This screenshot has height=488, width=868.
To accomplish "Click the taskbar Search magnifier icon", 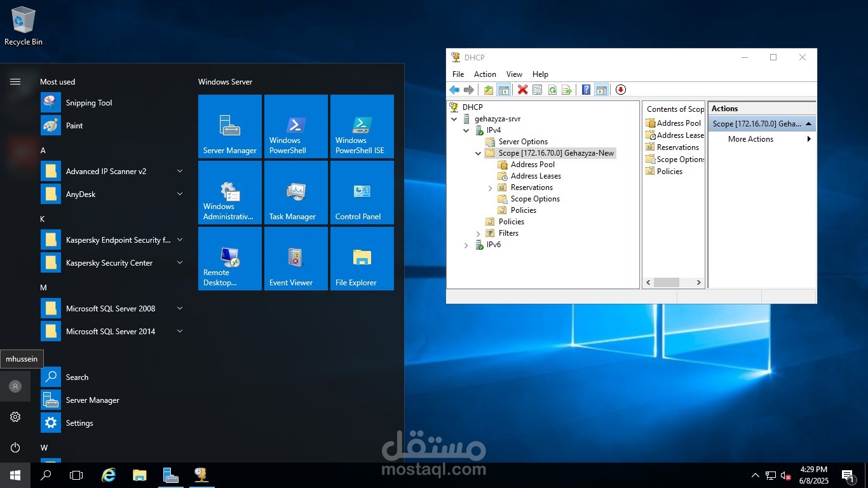I will (x=46, y=475).
